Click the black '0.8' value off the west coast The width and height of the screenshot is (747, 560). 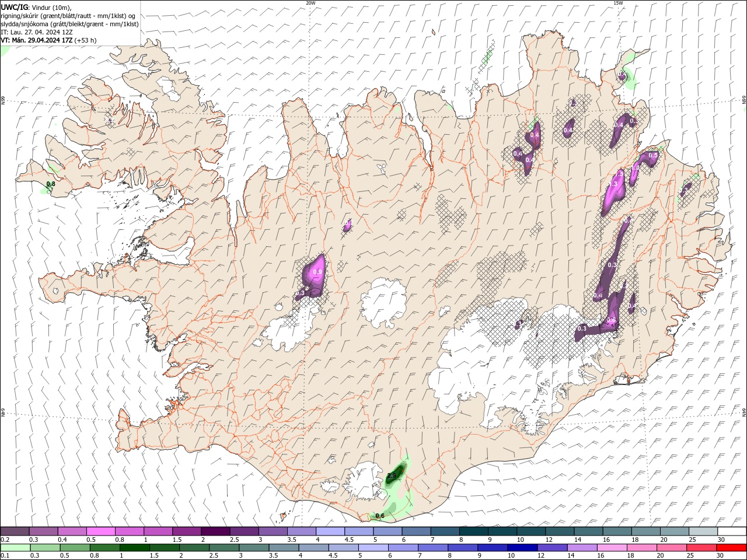pos(51,184)
